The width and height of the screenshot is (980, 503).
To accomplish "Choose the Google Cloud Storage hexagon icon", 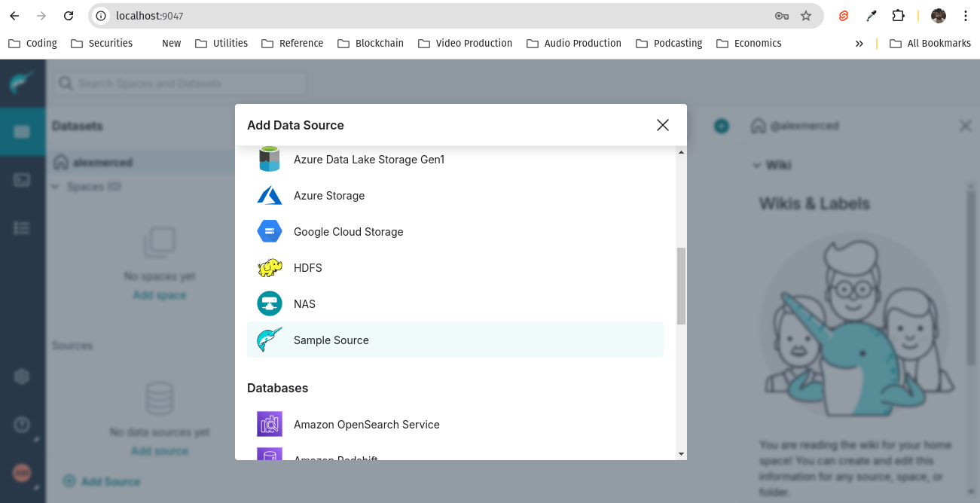I will tap(269, 232).
